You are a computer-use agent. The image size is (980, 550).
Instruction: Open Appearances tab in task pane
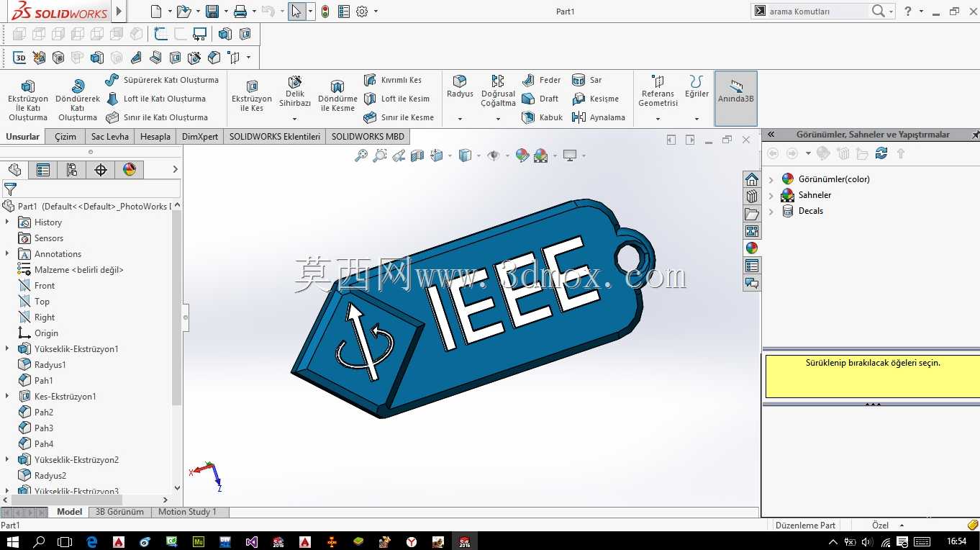pyautogui.click(x=752, y=248)
